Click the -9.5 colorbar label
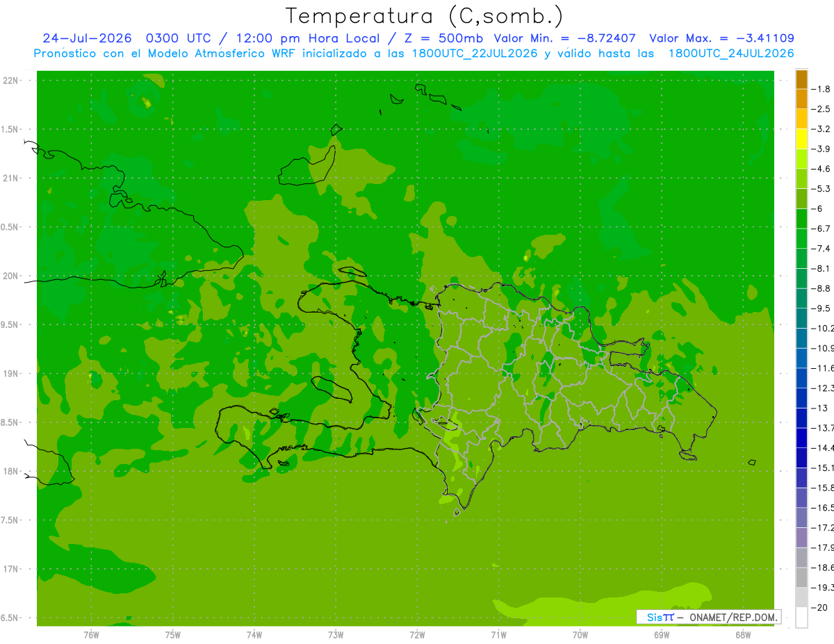834x644 pixels. pyautogui.click(x=820, y=308)
